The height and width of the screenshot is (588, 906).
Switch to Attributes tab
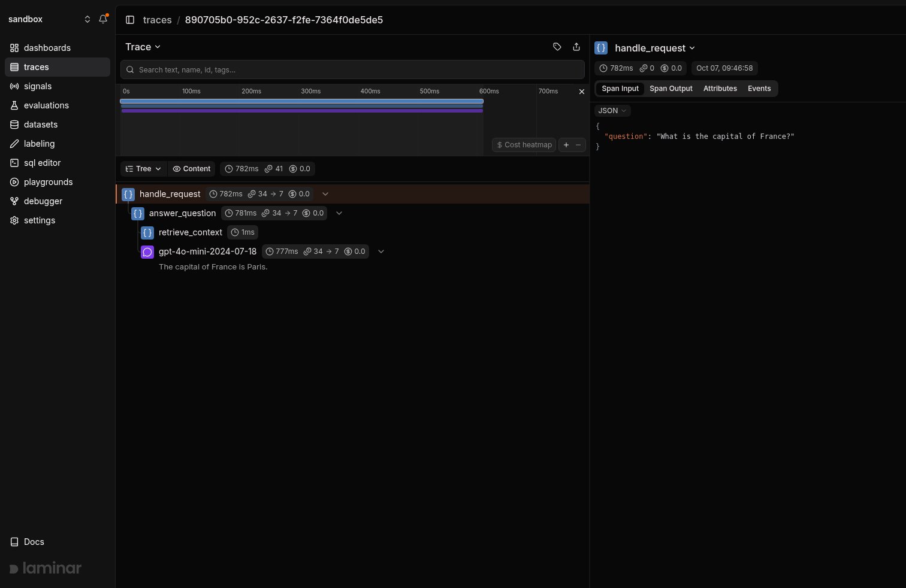[x=720, y=89]
